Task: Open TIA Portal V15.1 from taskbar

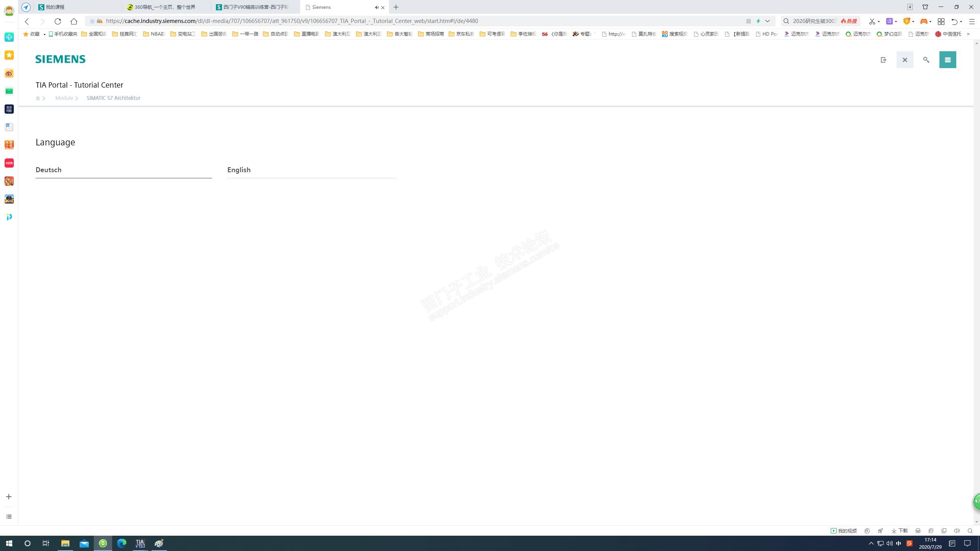Action: point(140,543)
